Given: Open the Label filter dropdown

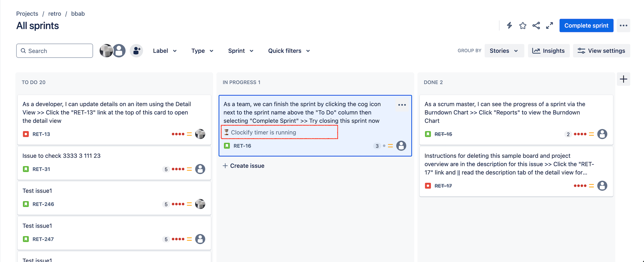Looking at the screenshot, I should pyautogui.click(x=165, y=51).
